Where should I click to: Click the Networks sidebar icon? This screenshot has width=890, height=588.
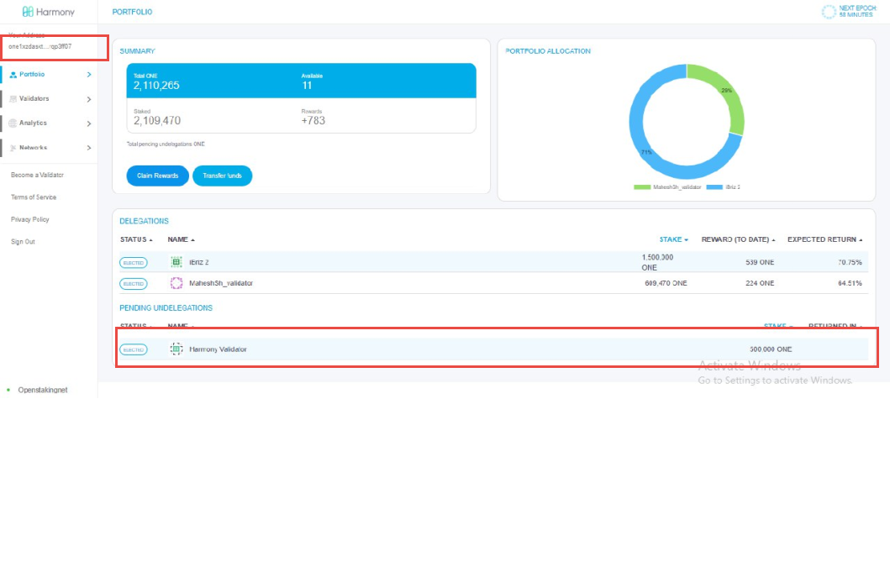(13, 147)
